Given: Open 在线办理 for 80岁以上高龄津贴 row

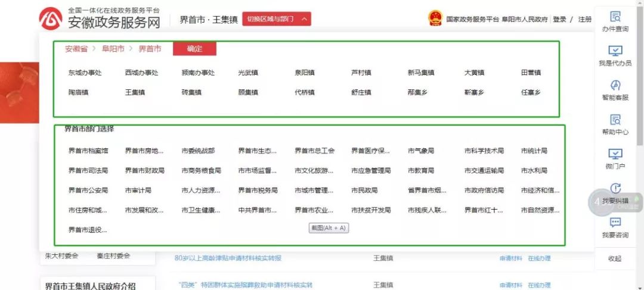Looking at the screenshot, I should [539, 258].
